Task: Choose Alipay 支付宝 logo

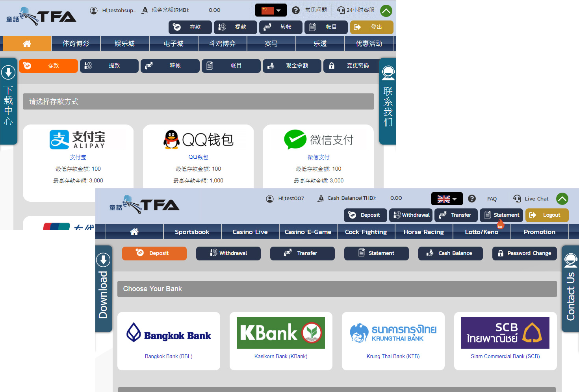Action: pos(78,140)
